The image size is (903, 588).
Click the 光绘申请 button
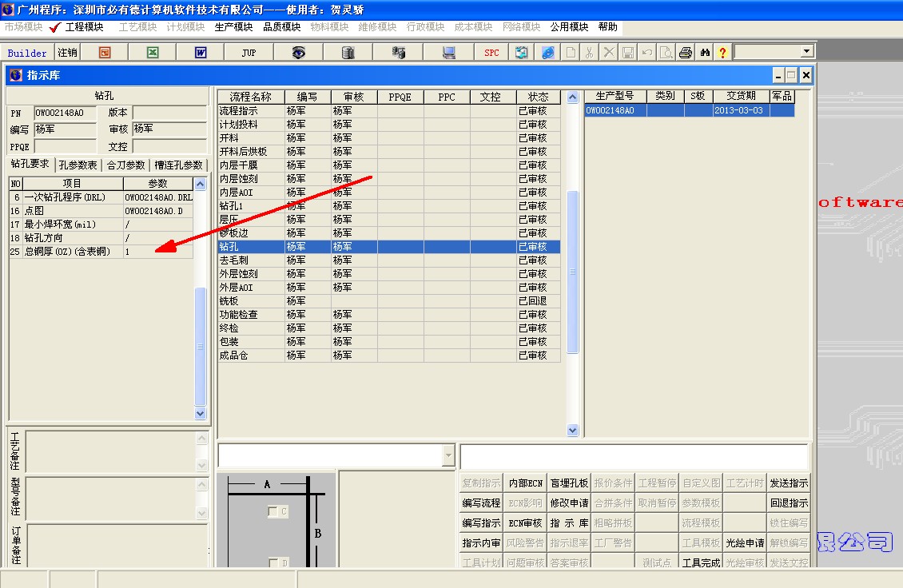[x=745, y=542]
